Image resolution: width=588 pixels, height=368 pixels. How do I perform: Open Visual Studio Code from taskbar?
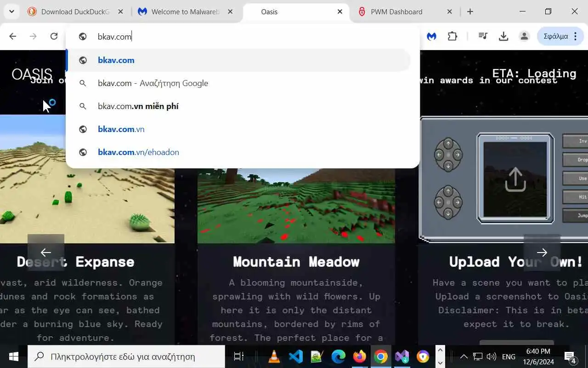[x=296, y=356]
